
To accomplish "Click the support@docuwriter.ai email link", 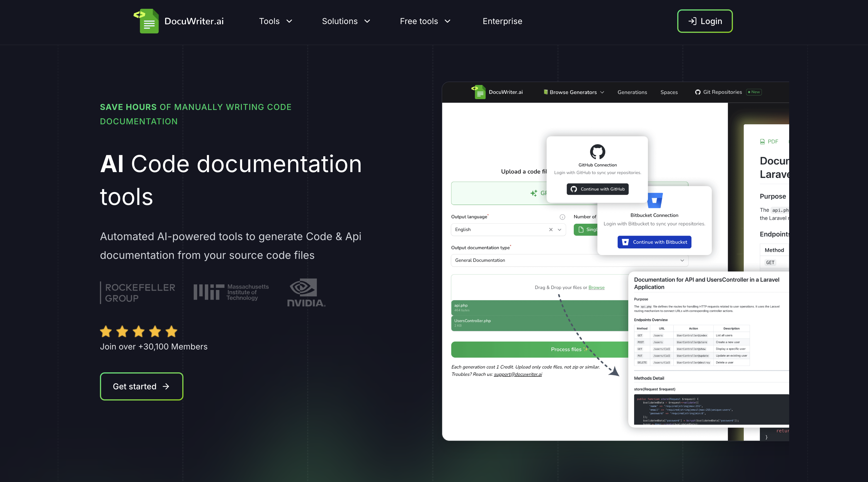I will [x=518, y=374].
